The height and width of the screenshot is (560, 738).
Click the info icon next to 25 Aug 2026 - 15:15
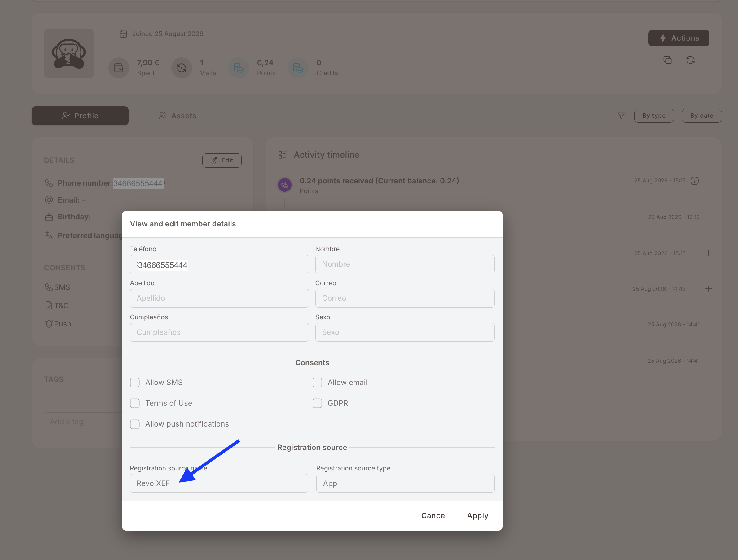695,181
